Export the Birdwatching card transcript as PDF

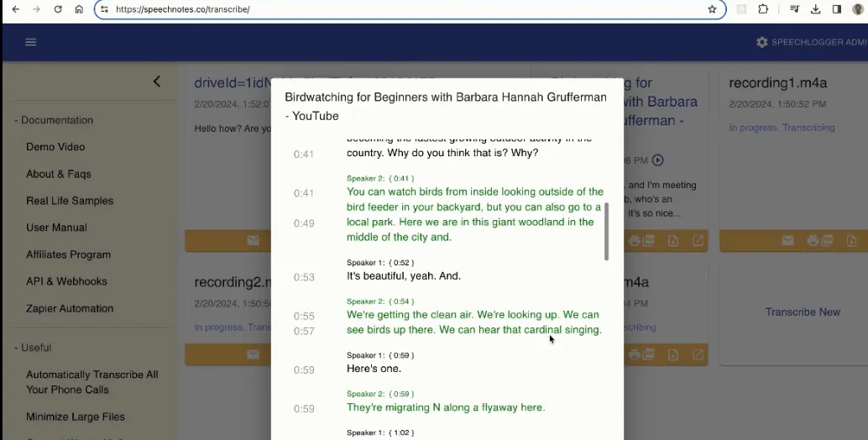point(648,241)
